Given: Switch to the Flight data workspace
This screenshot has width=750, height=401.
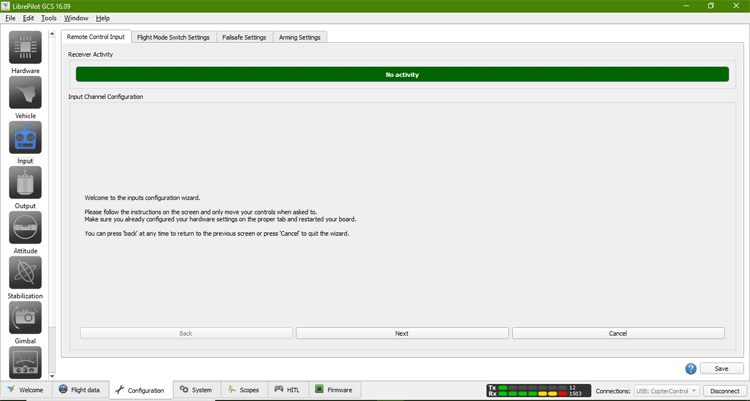Looking at the screenshot, I should click(79, 390).
